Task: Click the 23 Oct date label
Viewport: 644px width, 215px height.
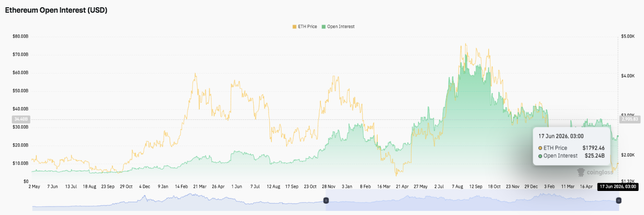Action: click(310, 186)
